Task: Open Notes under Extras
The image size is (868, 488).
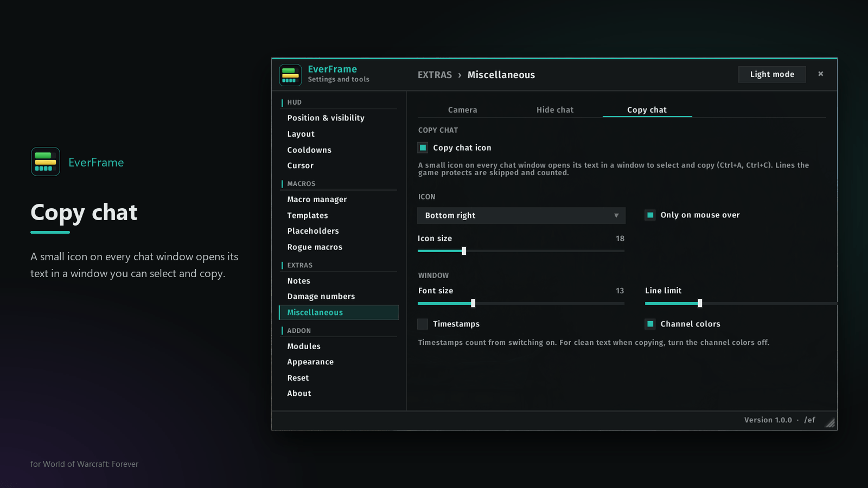Action: [x=338, y=281]
